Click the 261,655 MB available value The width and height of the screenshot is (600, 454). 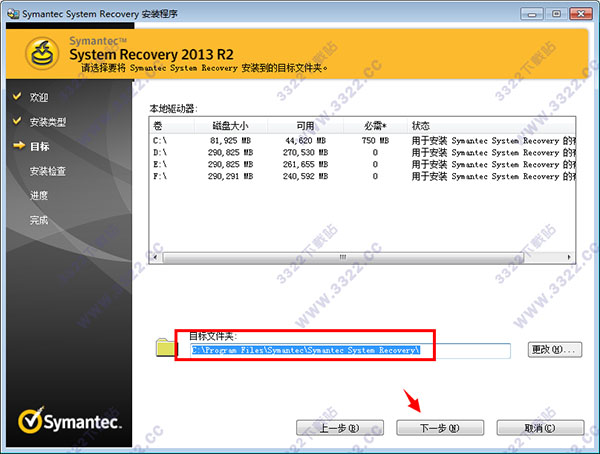305,165
